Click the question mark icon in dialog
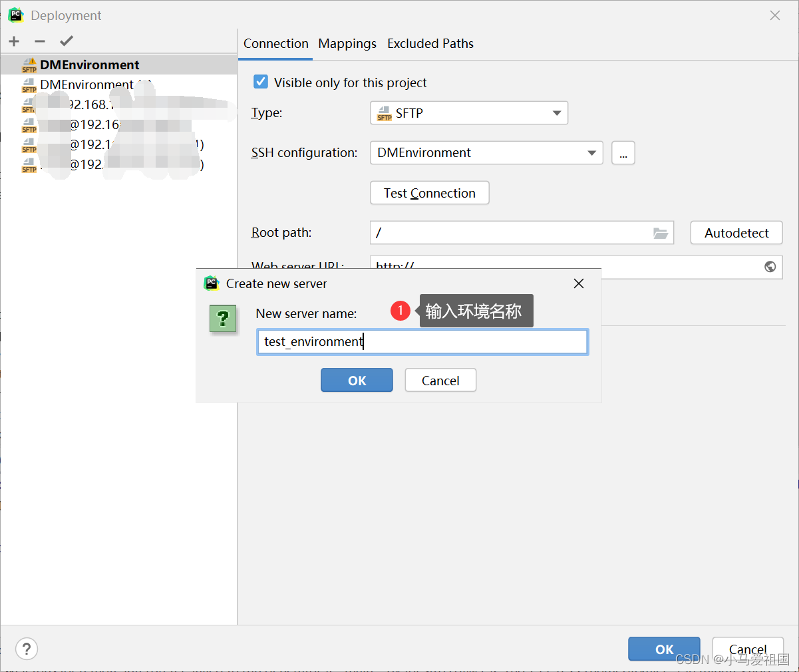The height and width of the screenshot is (672, 799). point(223,319)
